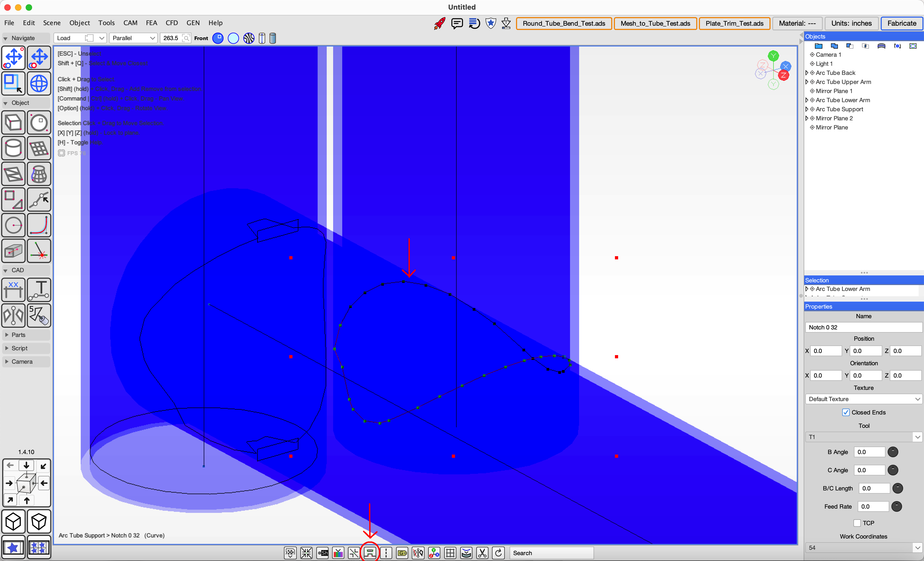Click the B Angle dial knob

[x=892, y=452]
